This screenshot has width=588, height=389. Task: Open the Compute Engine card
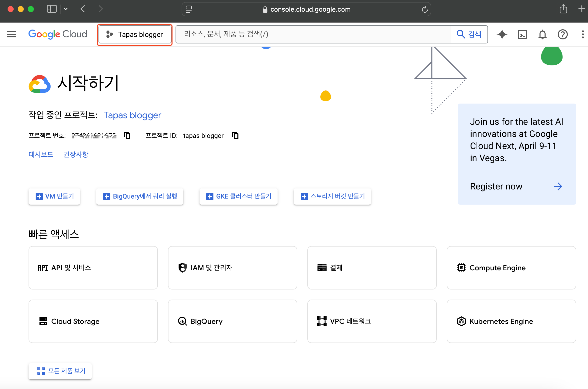[x=511, y=268]
